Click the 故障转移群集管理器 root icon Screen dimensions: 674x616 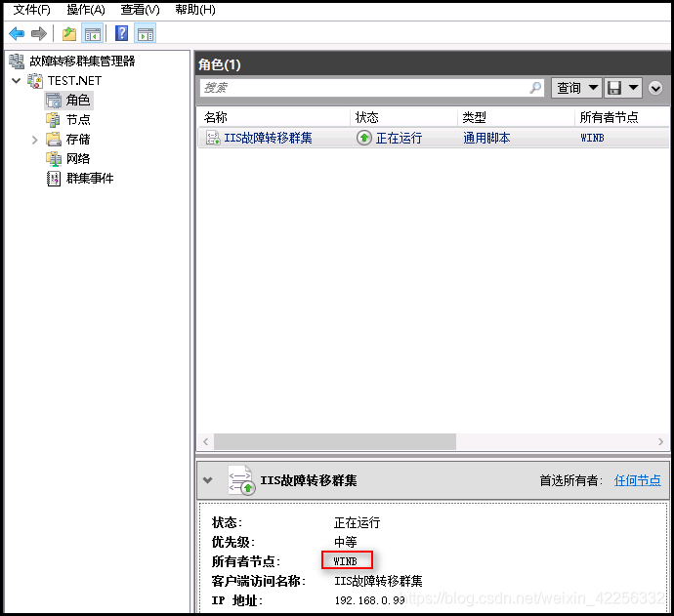click(17, 62)
